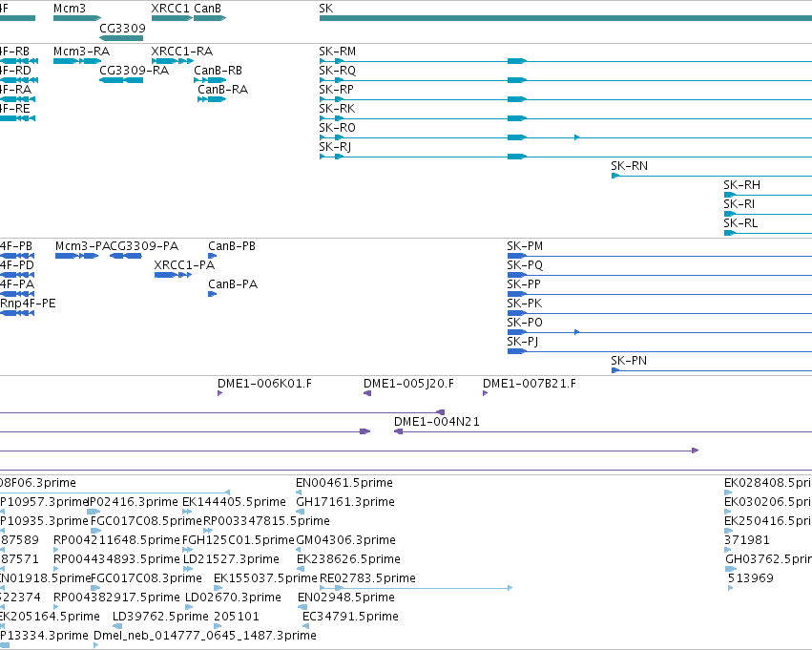Select the RP004382917.5prime EST label
The width and height of the screenshot is (812, 650).
[116, 598]
